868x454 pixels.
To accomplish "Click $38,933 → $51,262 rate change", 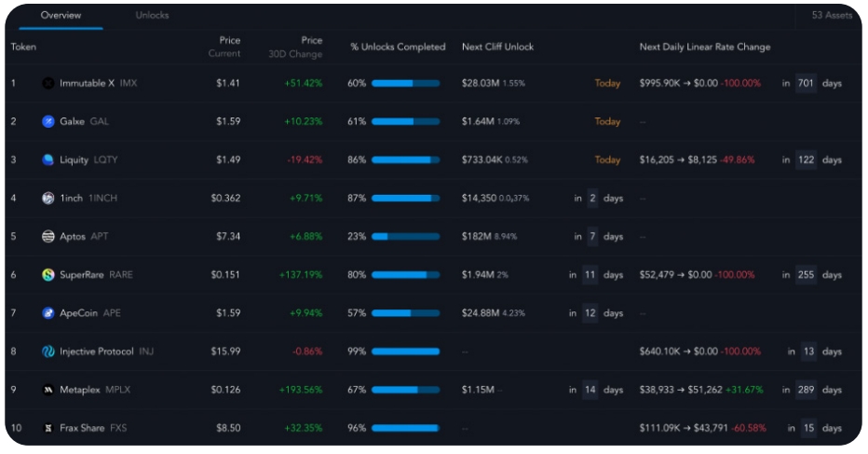I will 681,390.
